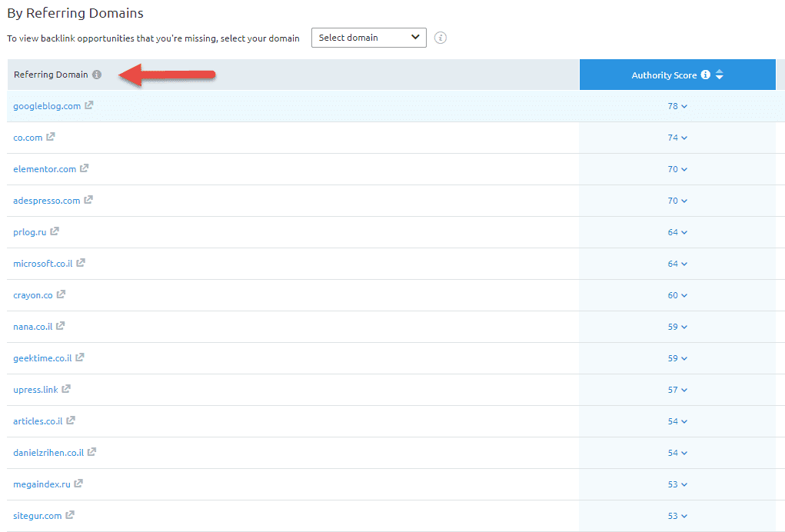
Task: Click external link icon for geektime.co.il
Action: point(80,357)
